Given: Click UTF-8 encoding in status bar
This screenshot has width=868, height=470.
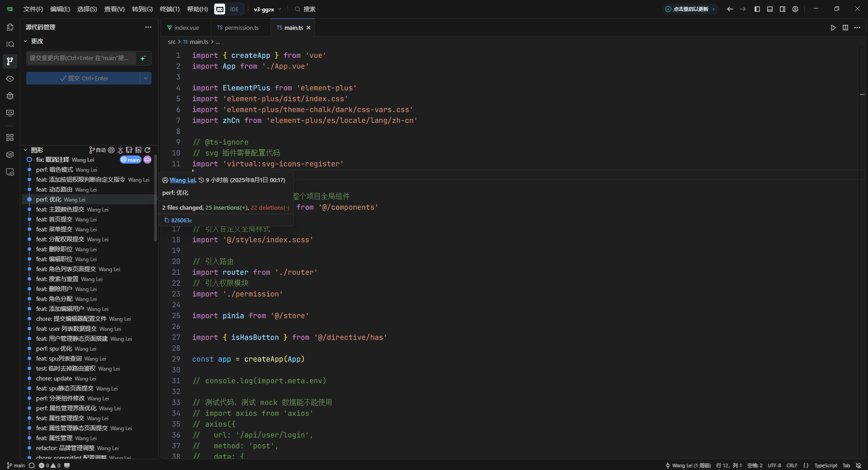Looking at the screenshot, I should click(x=774, y=465).
